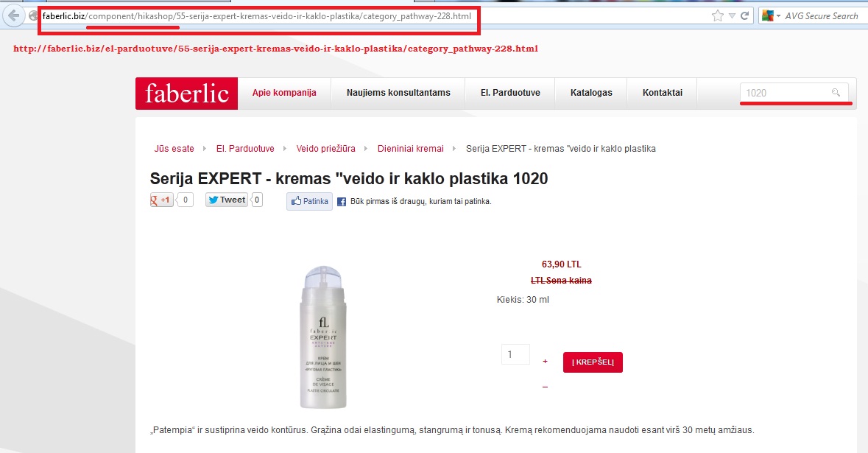Image resolution: width=868 pixels, height=453 pixels.
Task: Increase quantity with plus sign
Action: (546, 362)
